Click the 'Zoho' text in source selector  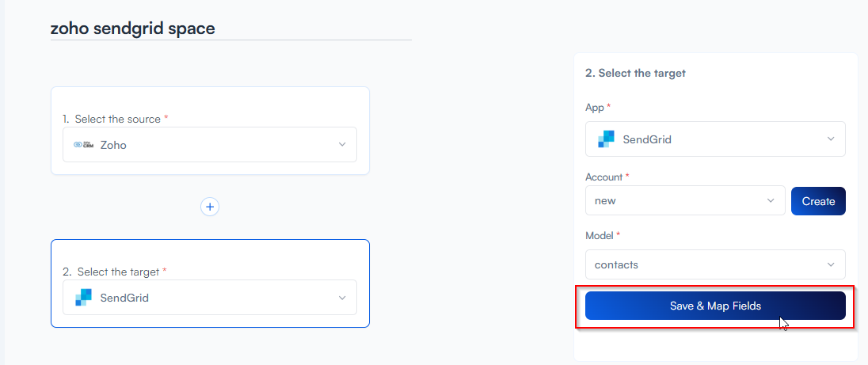pos(113,145)
